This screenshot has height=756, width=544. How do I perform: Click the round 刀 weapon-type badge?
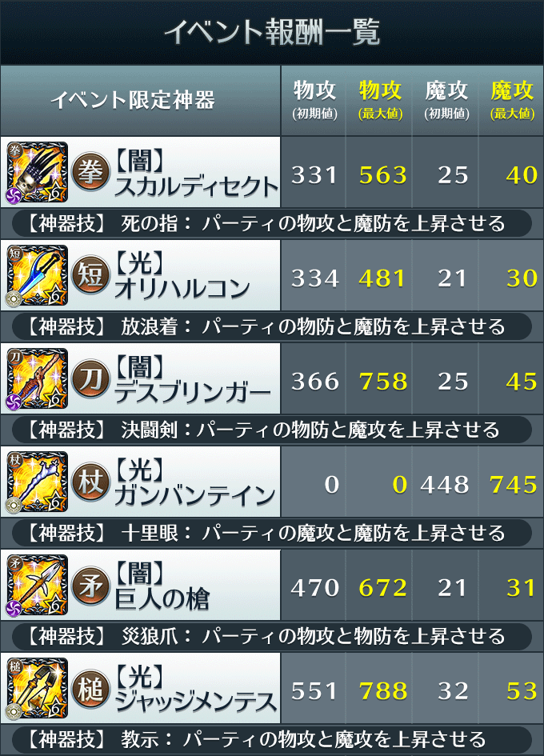[90, 378]
